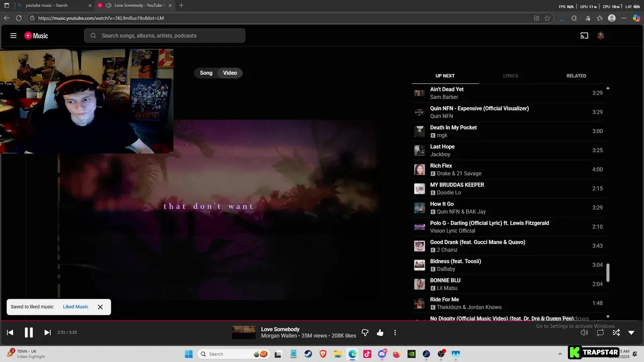
Task: Play Bidness (feat. Toosii) by DaBaby
Action: pyautogui.click(x=508, y=265)
